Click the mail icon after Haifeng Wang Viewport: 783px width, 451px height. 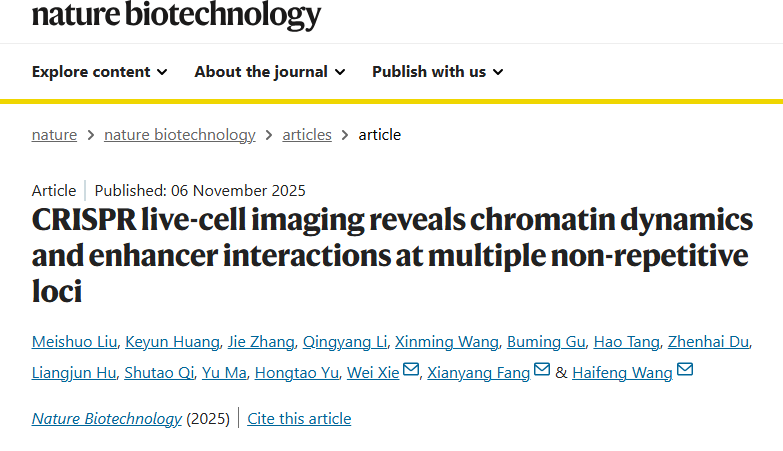tap(685, 370)
